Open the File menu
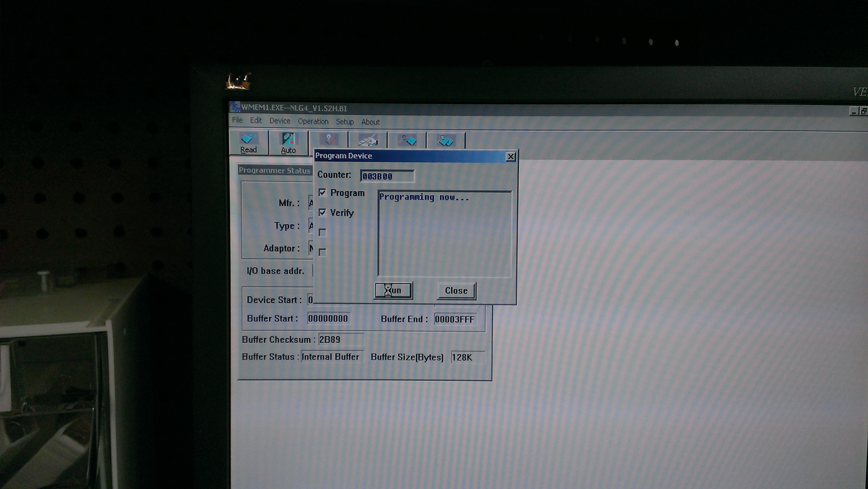 [237, 120]
